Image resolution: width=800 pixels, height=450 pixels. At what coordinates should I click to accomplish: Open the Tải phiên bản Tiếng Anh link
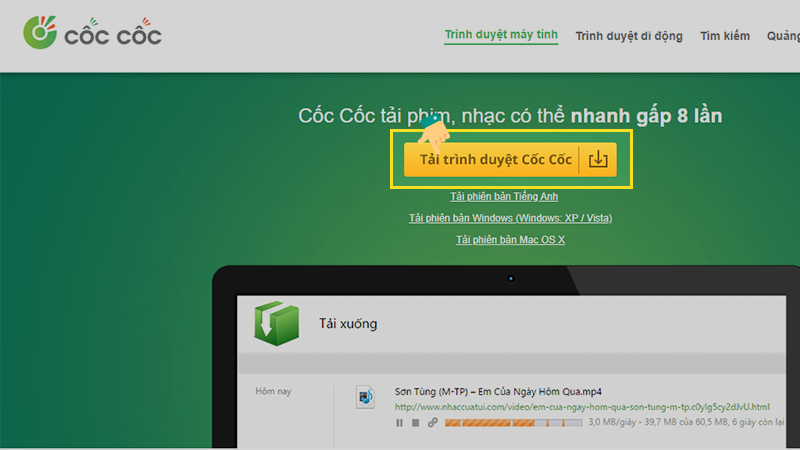pos(504,196)
